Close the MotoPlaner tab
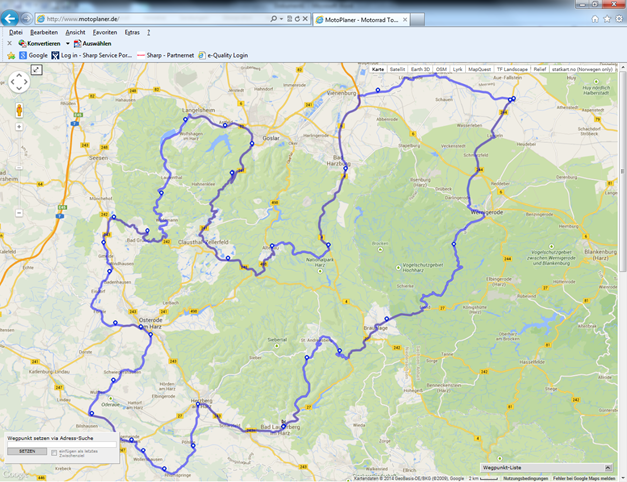The width and height of the screenshot is (627, 482). (405, 20)
